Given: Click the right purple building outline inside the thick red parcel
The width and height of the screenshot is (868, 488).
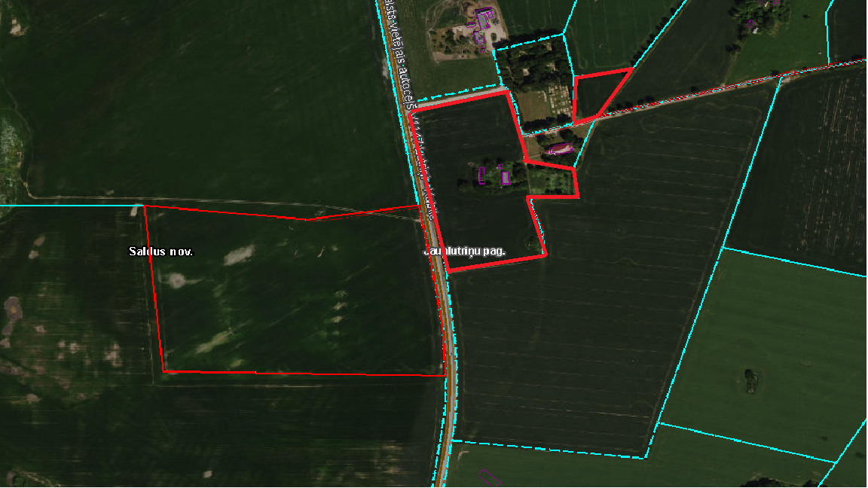Looking at the screenshot, I should pos(506,177).
